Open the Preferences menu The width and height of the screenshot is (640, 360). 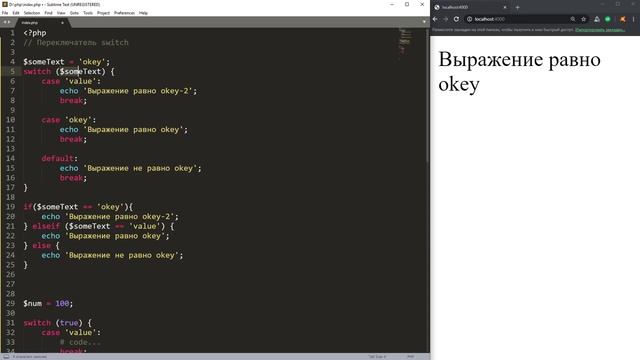pos(124,13)
